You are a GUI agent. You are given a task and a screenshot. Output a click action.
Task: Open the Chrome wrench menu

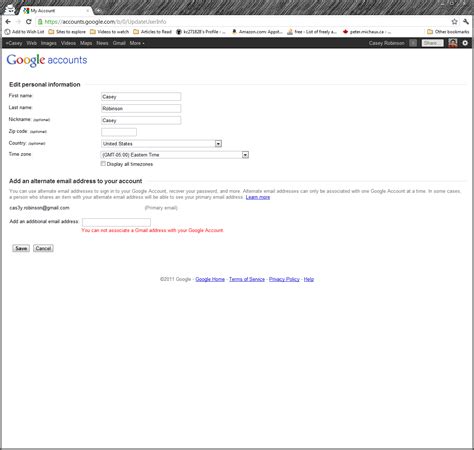coord(466,22)
